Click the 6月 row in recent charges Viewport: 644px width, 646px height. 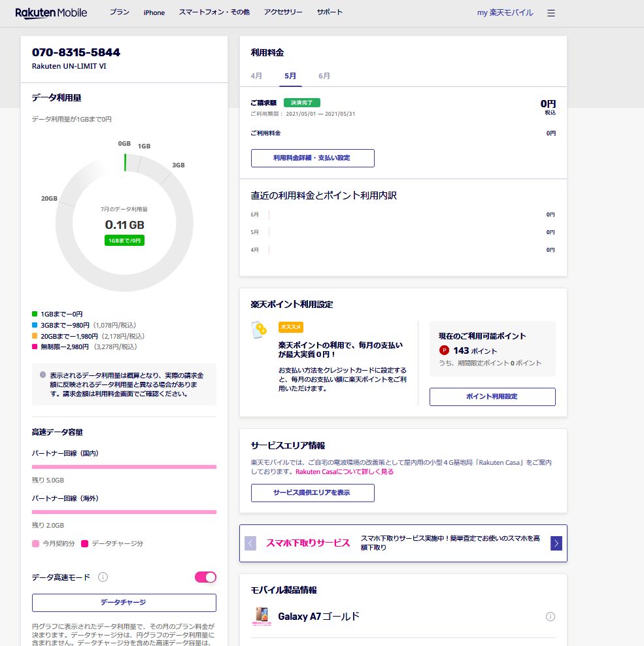click(403, 214)
